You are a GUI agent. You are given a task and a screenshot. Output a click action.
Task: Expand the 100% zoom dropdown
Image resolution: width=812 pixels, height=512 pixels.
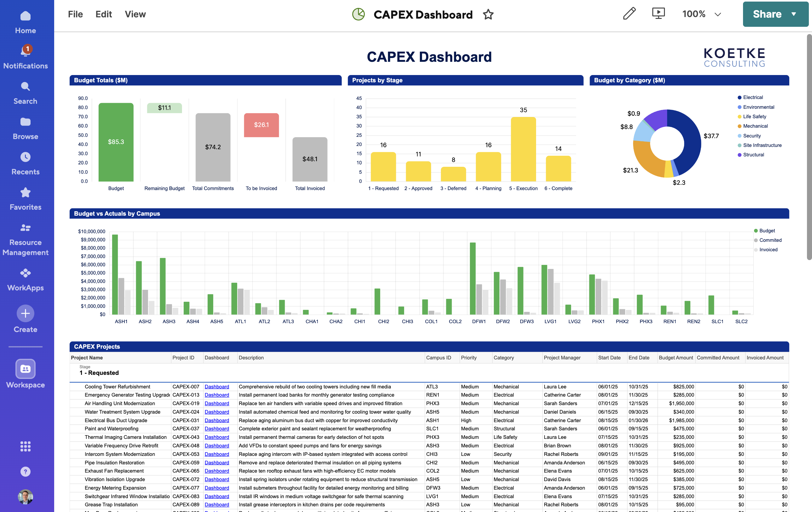(718, 14)
